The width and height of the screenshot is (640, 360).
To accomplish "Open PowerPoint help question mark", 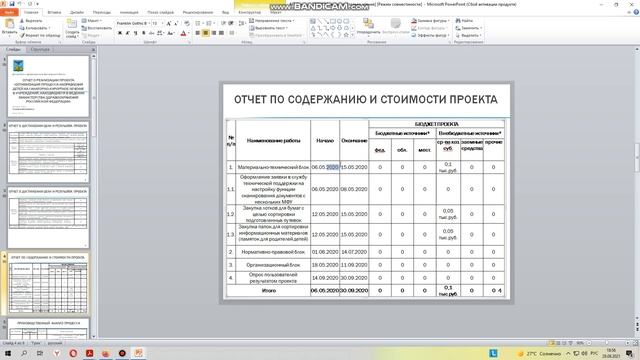I will [636, 12].
